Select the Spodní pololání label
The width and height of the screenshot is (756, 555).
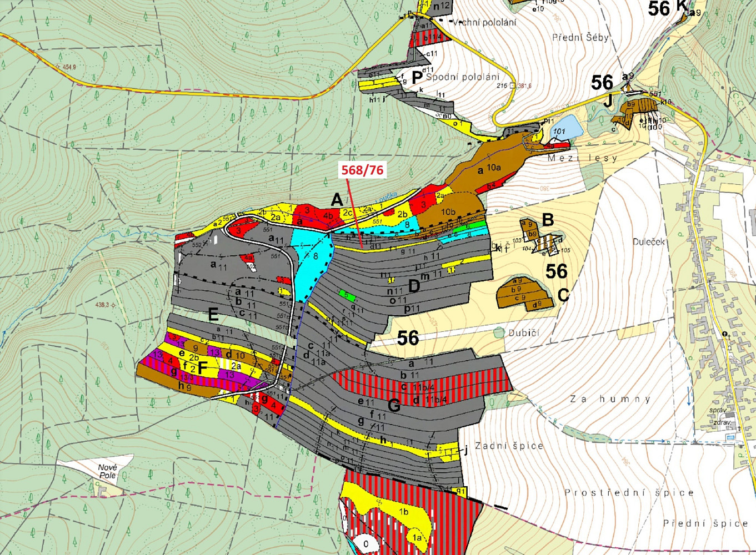[463, 77]
